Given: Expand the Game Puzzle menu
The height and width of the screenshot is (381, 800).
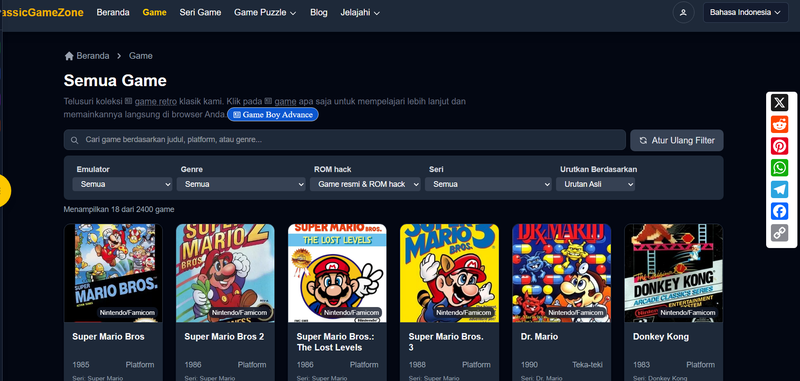Looking at the screenshot, I should (x=265, y=12).
